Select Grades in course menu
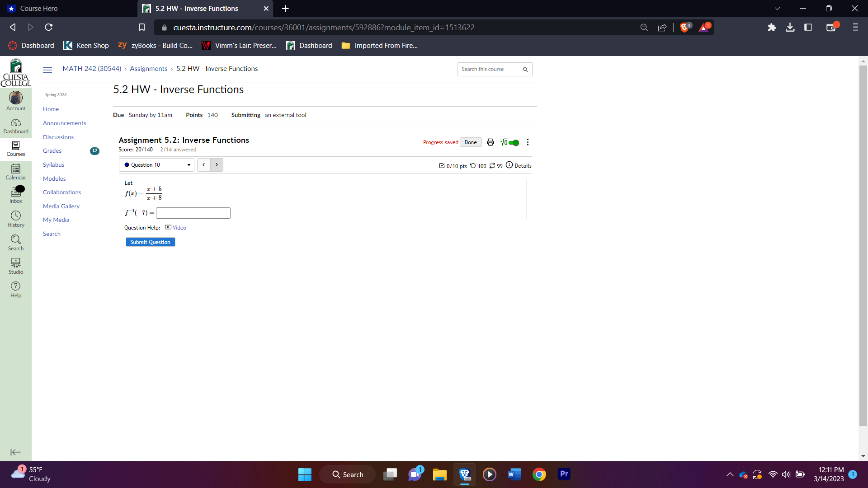This screenshot has height=488, width=868. [x=52, y=151]
